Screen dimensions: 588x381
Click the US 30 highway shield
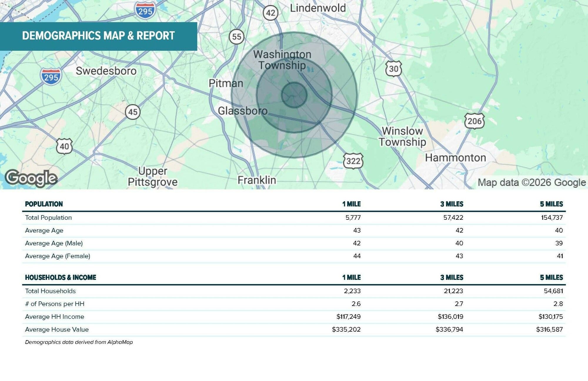tap(393, 69)
